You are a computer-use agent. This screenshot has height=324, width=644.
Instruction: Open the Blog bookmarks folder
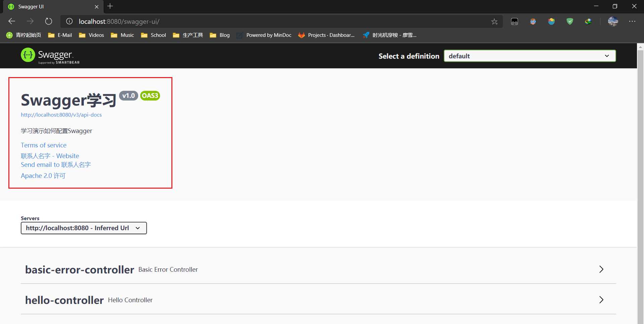(x=220, y=35)
